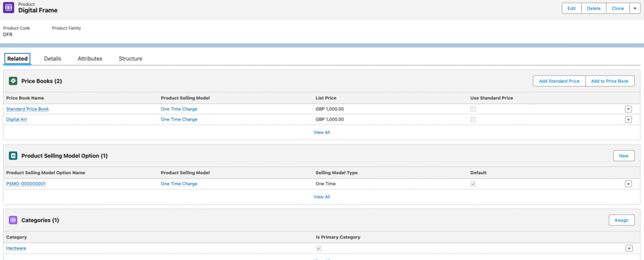Open the Standard Price Book link

27,109
